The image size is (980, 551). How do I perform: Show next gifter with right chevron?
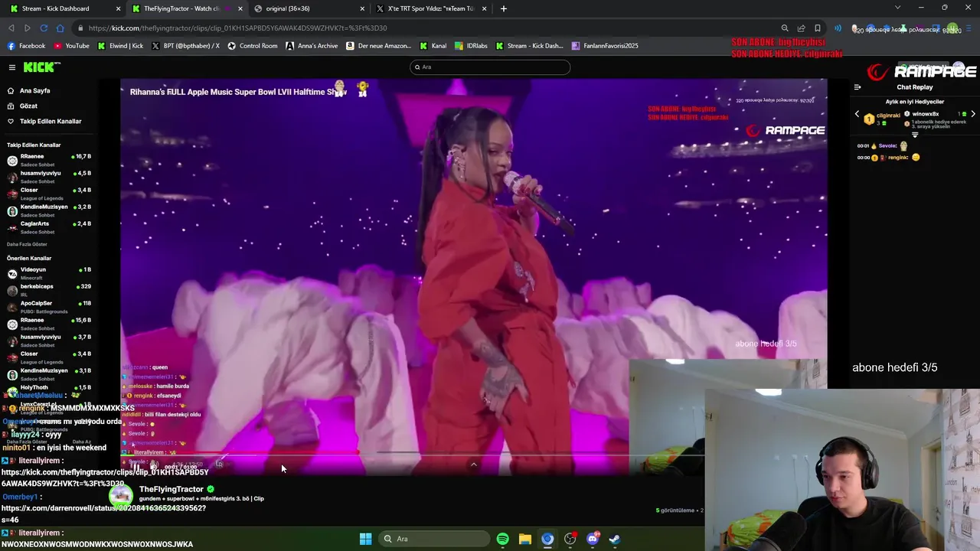[972, 114]
